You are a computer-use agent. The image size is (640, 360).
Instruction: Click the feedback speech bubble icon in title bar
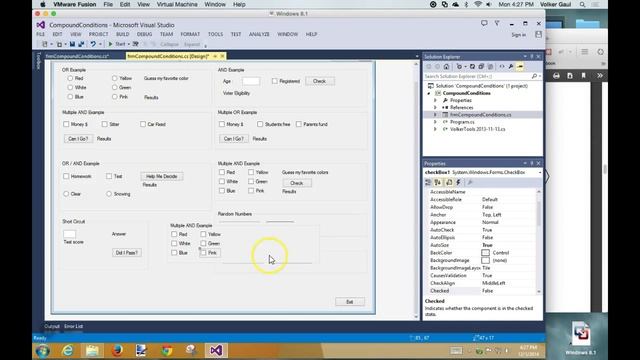click(484, 24)
